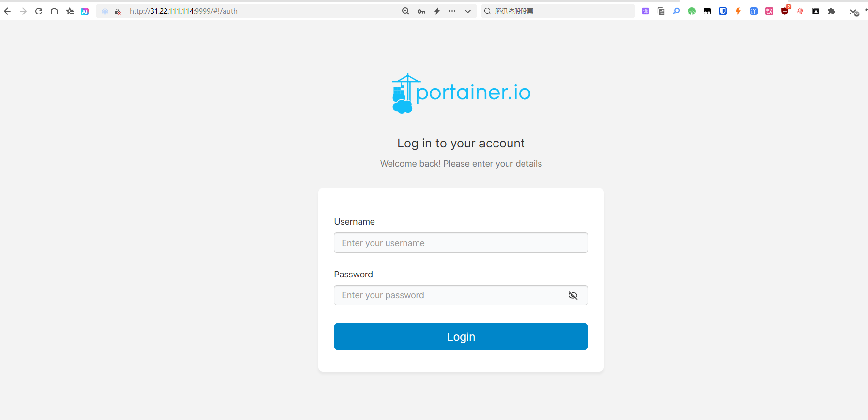Viewport: 868px width, 420px height.
Task: Focus the Password input field
Action: (x=461, y=295)
